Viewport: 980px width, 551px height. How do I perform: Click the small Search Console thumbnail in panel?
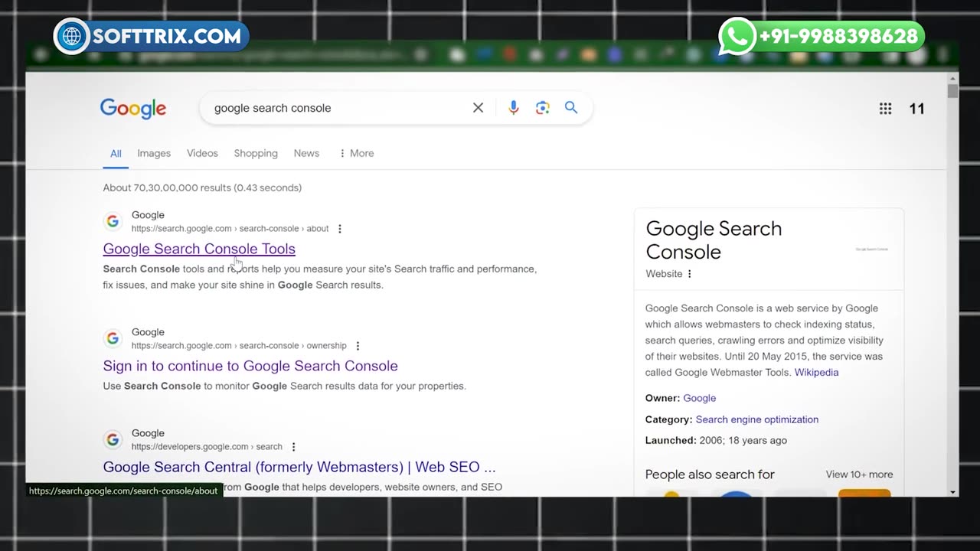[x=871, y=249]
